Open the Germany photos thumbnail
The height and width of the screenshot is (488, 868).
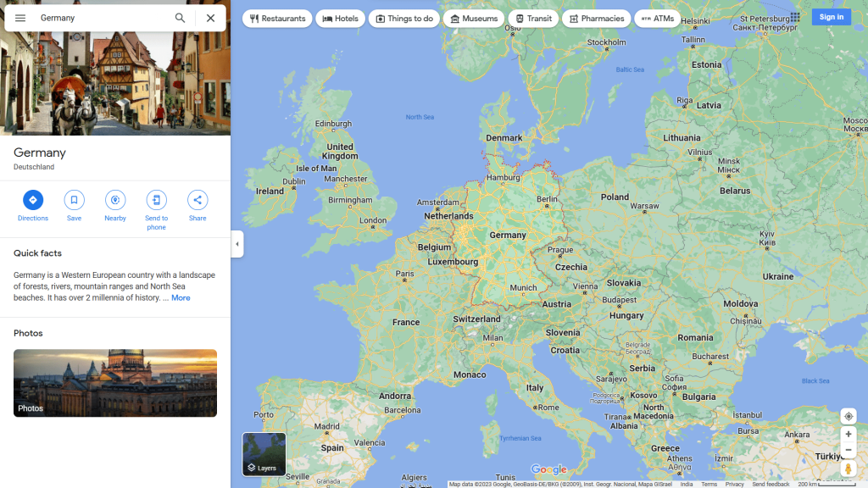[x=115, y=383]
